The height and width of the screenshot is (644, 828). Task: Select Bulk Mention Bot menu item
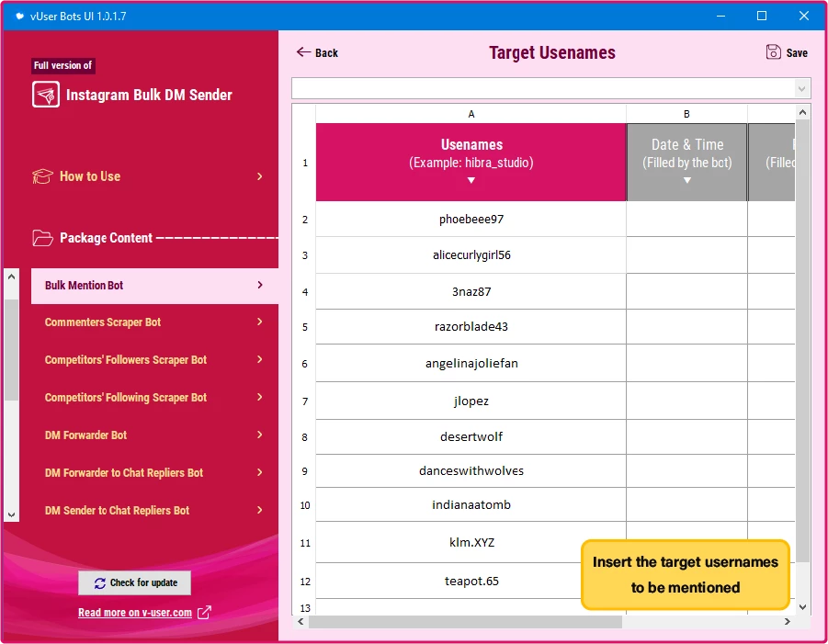154,286
